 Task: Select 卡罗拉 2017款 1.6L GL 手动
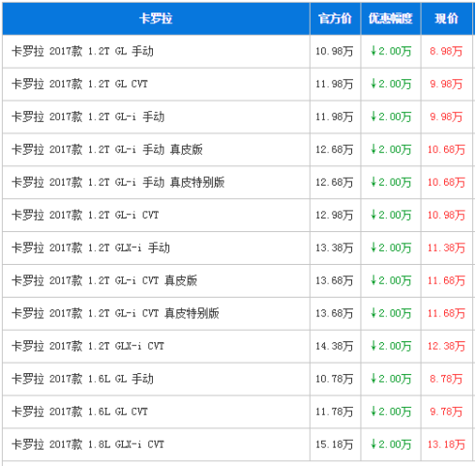tap(82, 379)
